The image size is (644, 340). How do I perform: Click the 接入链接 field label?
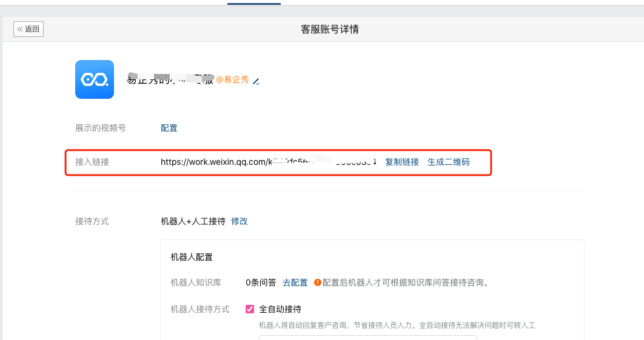(92, 162)
